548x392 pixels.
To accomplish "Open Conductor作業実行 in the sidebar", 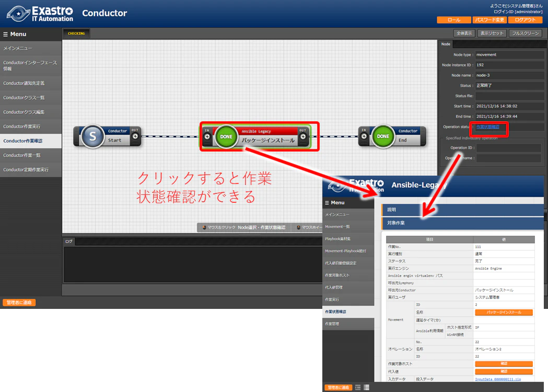I will point(31,126).
